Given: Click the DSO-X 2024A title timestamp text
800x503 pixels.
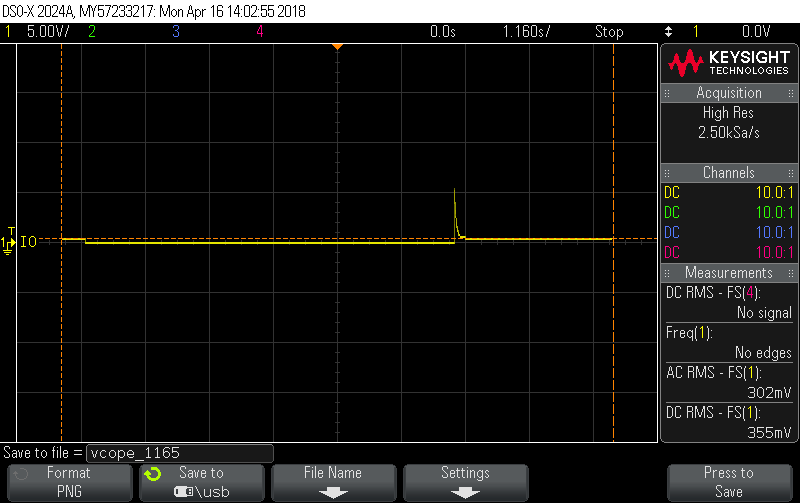Looking at the screenshot, I should click(154, 11).
